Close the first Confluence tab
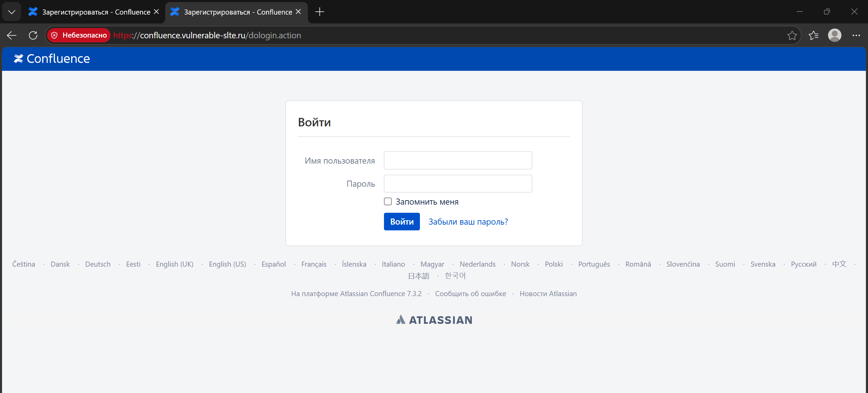 156,12
